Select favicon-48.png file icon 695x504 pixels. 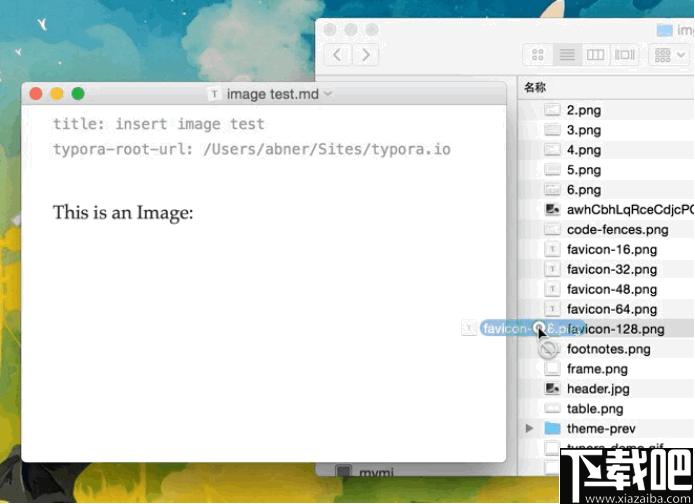(552, 289)
